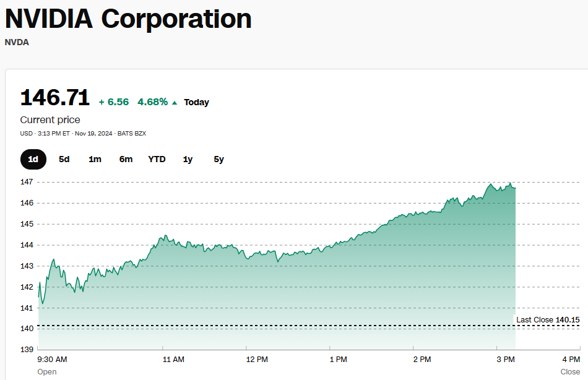Click the chart line's latest price endpoint
588x380 pixels.
515,188
